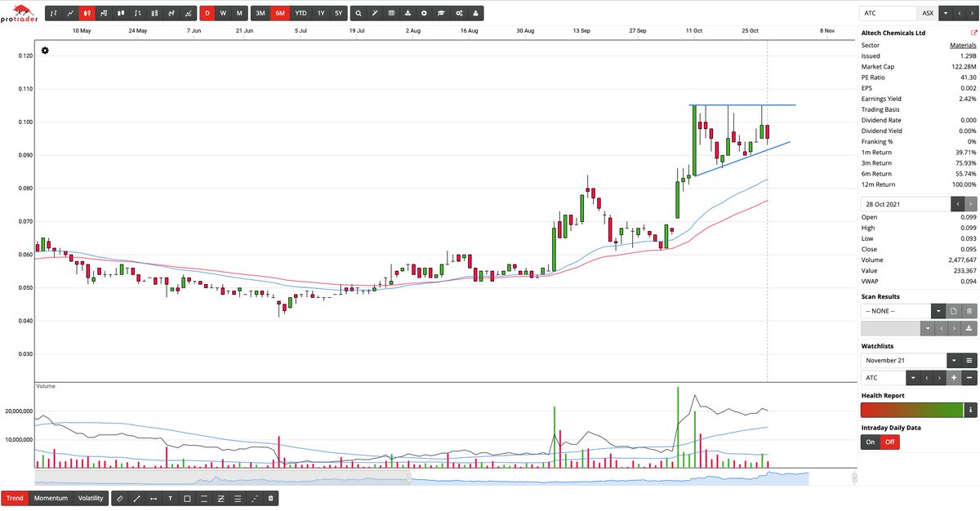
Task: Remove ATC from the watchlist
Action: 969,378
